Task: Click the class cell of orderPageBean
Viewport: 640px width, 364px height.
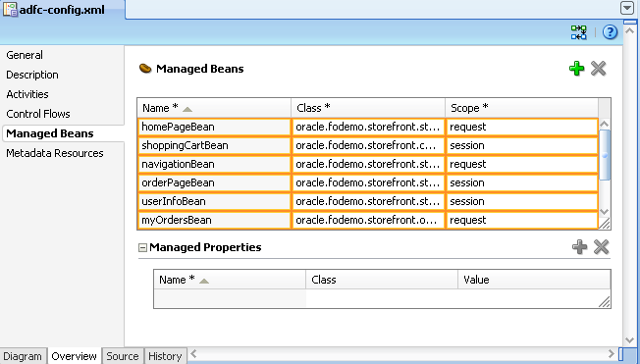Action: (x=368, y=182)
